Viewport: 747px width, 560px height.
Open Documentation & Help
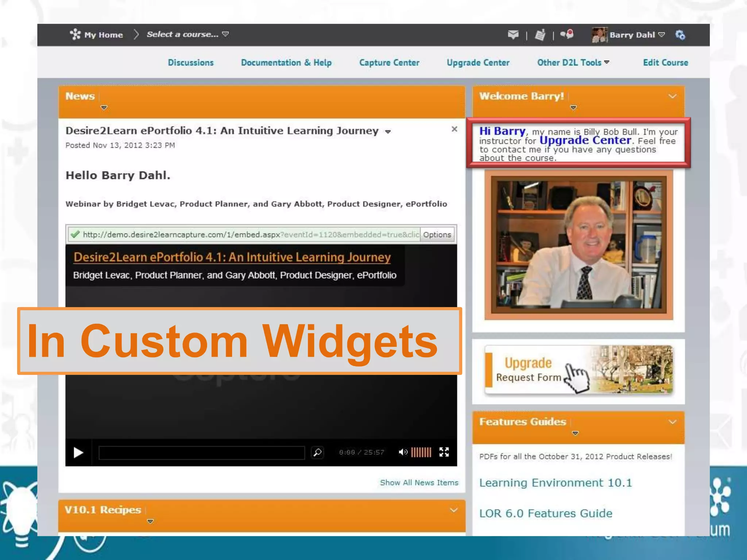286,62
